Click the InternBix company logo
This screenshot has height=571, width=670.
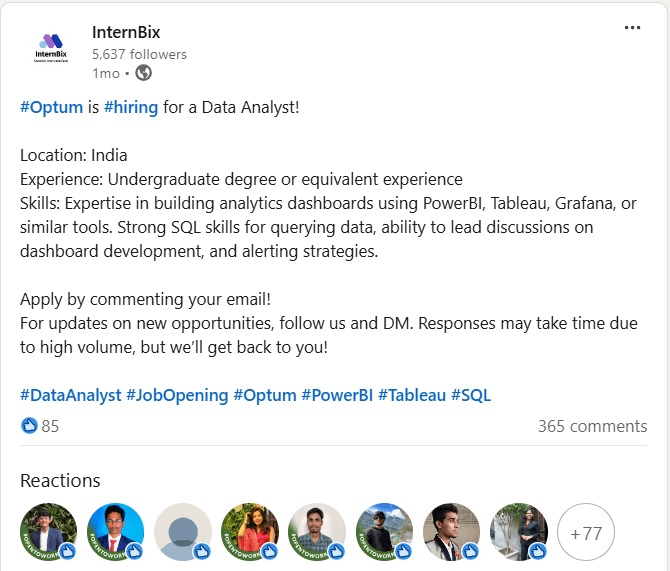(x=51, y=47)
